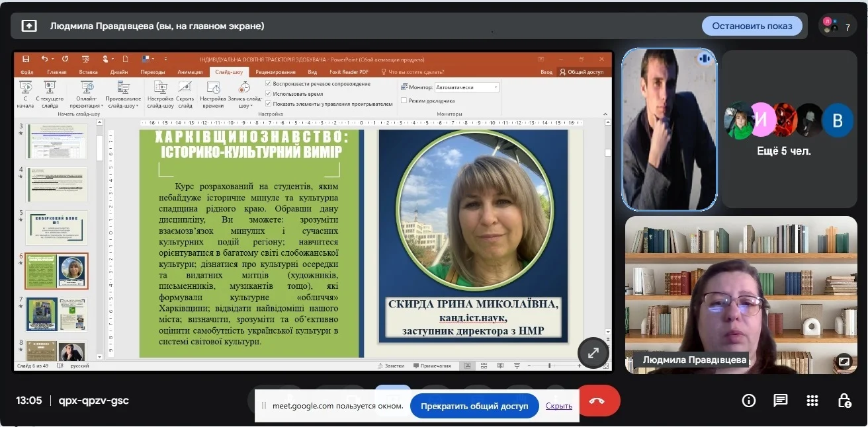Open Rehearse Timings (Настройка времени)
This screenshot has width=868, height=427.
[x=213, y=93]
